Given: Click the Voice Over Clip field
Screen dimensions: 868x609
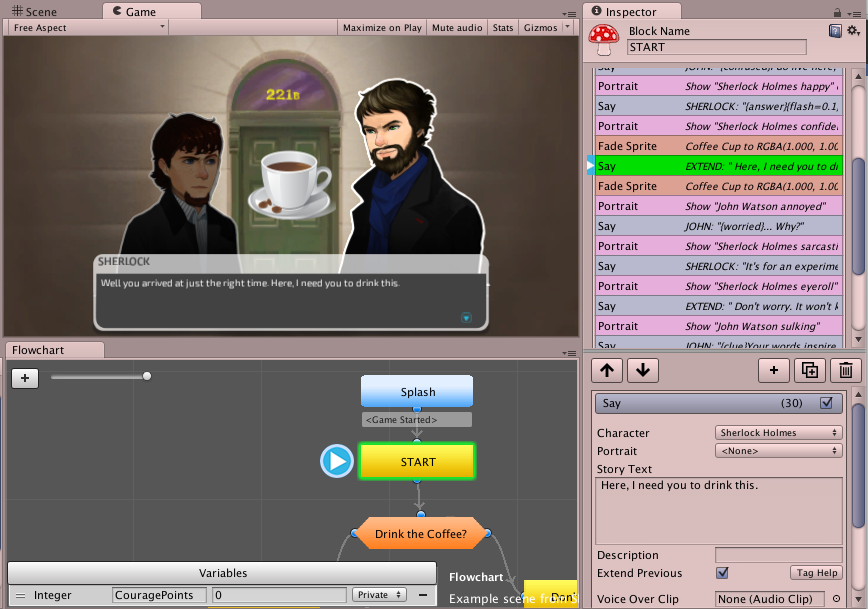Looking at the screenshot, I should [x=769, y=599].
